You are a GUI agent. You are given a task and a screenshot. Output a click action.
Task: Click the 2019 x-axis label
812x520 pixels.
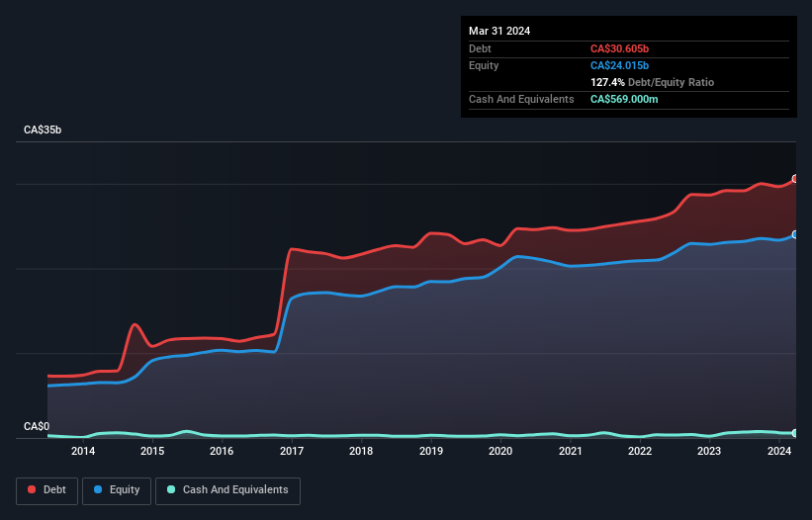pos(431,451)
